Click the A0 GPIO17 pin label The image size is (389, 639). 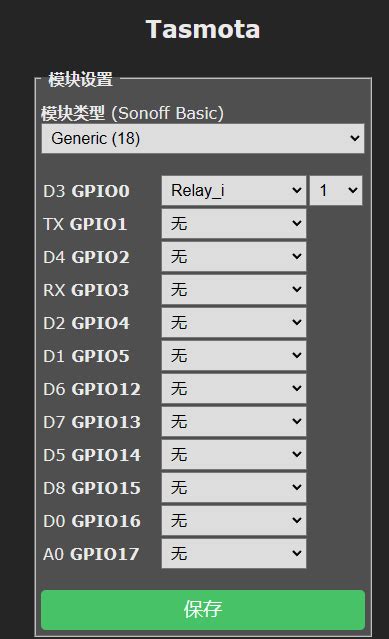click(91, 554)
